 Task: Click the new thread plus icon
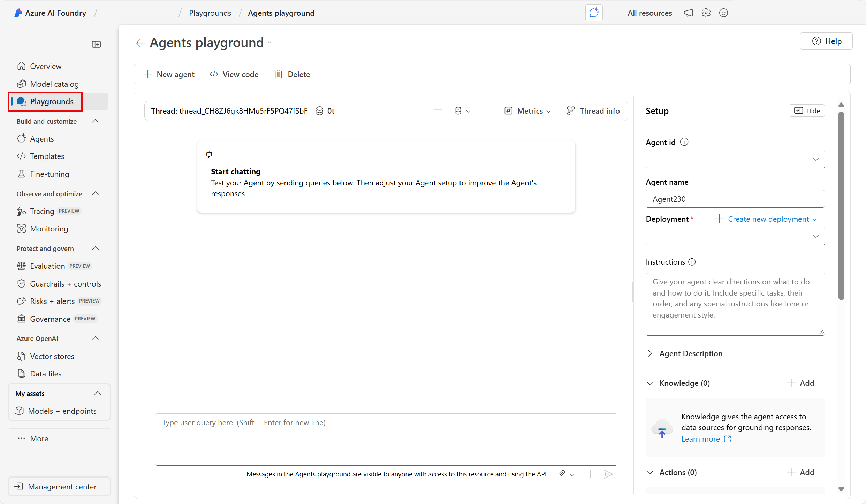pyautogui.click(x=438, y=110)
